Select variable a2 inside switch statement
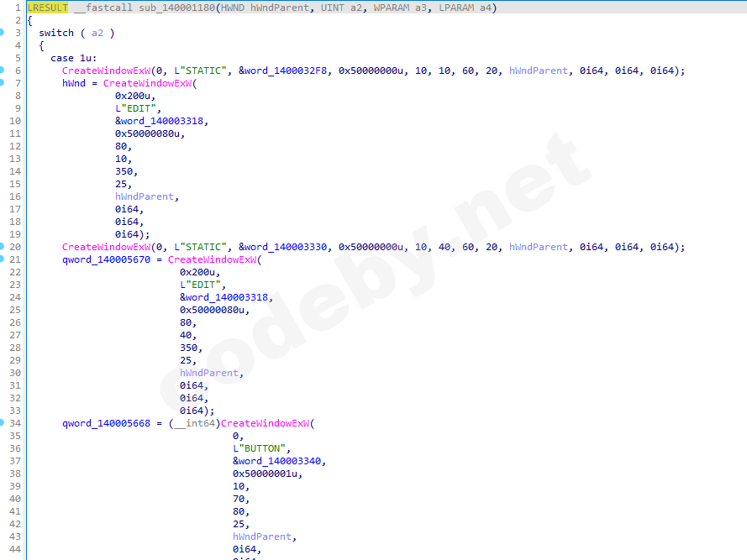747x560 pixels. tap(97, 33)
